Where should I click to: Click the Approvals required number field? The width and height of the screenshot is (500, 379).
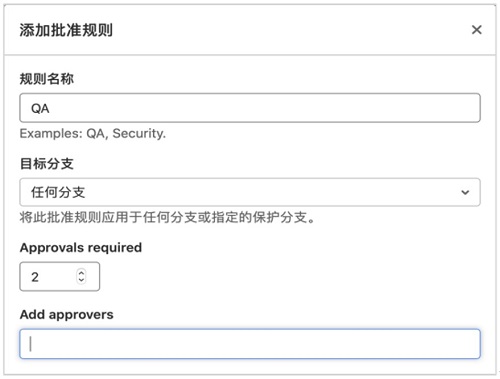pyautogui.click(x=60, y=277)
